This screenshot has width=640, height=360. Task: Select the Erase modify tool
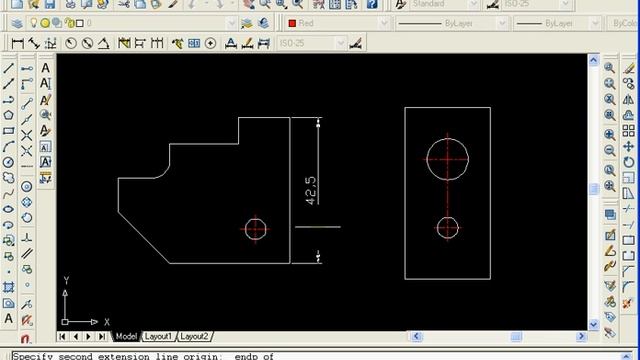[x=629, y=68]
